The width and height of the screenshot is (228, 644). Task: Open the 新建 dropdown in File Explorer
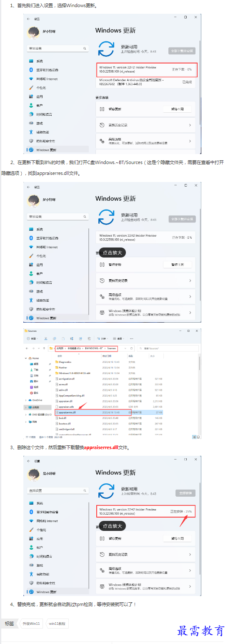[33, 339]
